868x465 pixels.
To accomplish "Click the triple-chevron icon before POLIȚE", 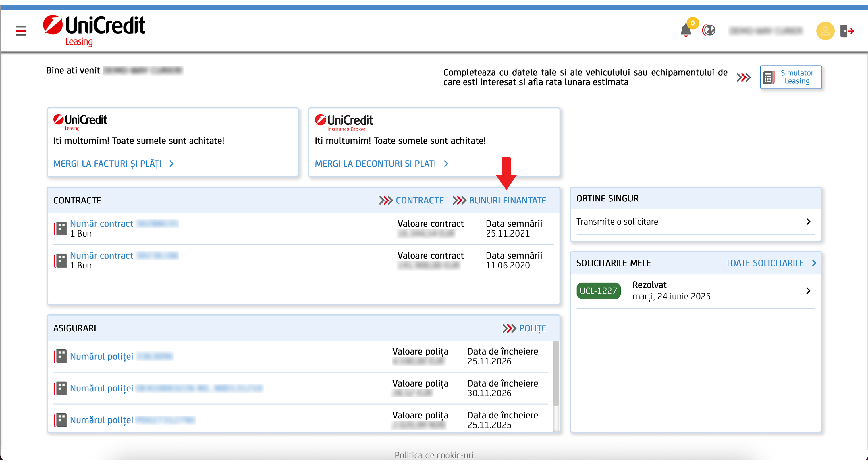I will pos(509,328).
